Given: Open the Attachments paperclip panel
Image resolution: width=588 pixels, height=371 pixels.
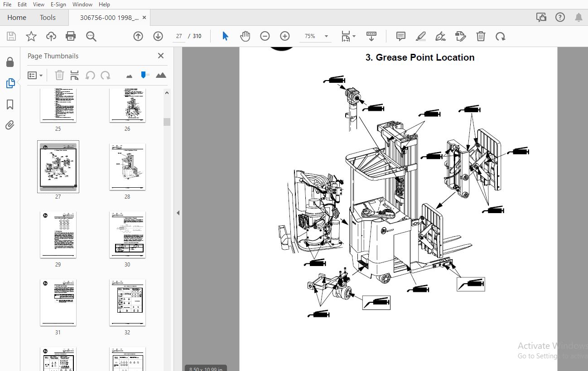Looking at the screenshot, I should 10,125.
